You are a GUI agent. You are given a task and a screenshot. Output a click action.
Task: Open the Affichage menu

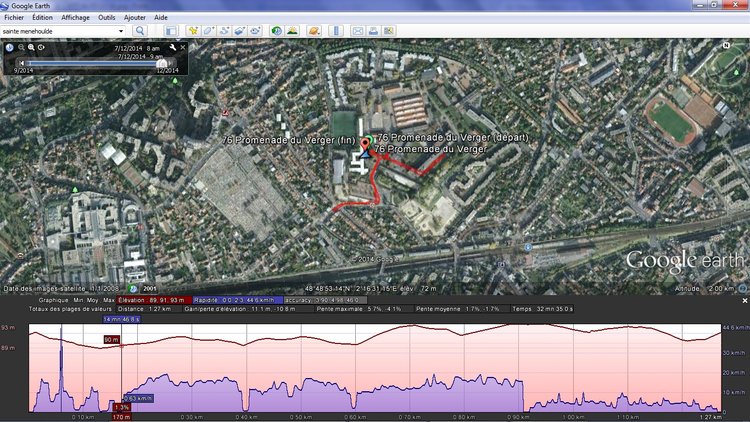tap(75, 17)
